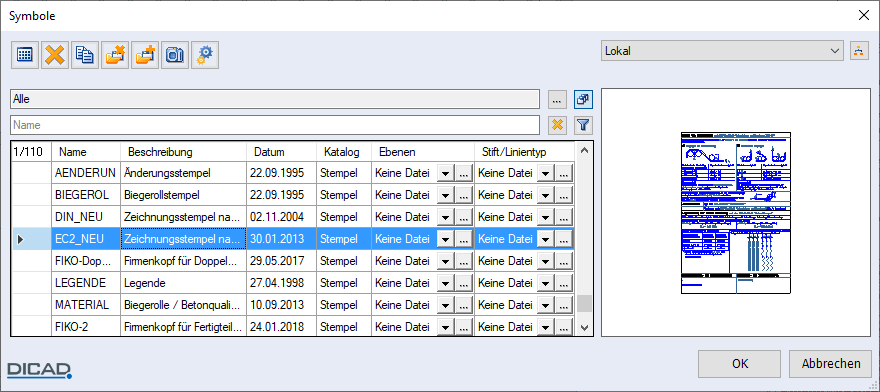
Task: Confirm with the OK button
Action: [x=740, y=364]
